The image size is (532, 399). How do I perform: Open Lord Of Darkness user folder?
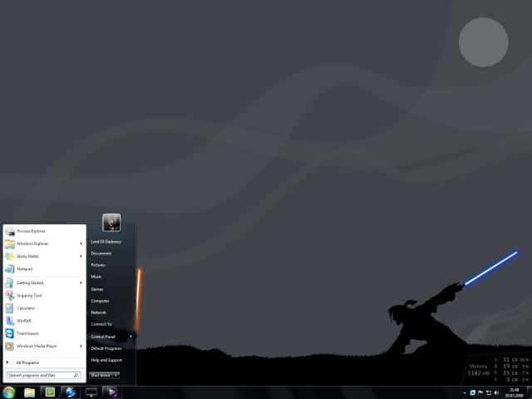(x=106, y=242)
